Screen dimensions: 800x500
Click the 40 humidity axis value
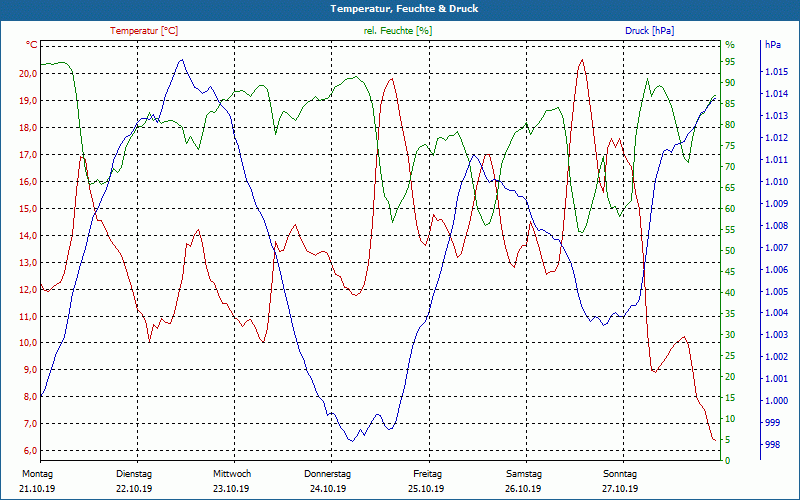click(x=730, y=293)
